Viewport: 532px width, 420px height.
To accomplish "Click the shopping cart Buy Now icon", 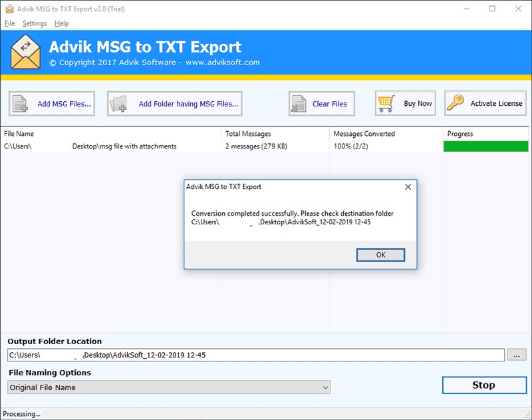I will (386, 103).
